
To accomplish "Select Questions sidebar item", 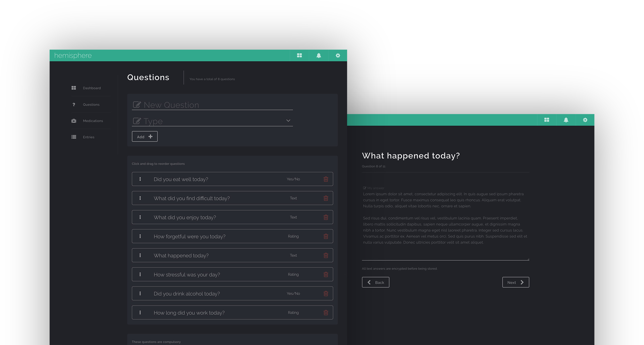I will pyautogui.click(x=91, y=104).
